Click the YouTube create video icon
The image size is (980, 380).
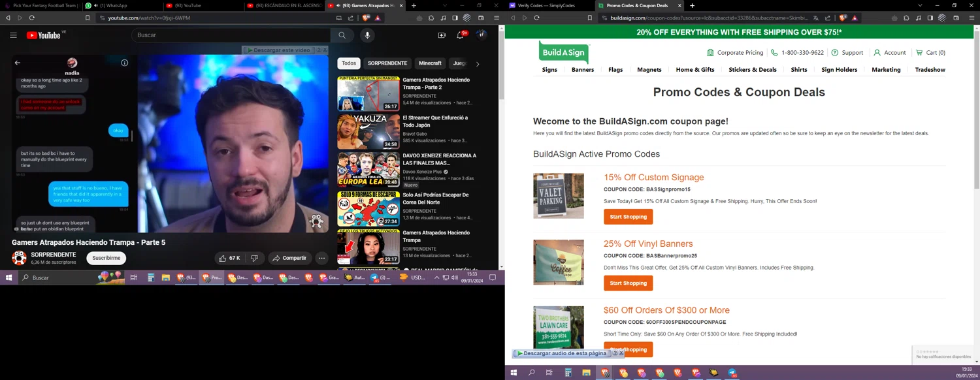pyautogui.click(x=442, y=35)
